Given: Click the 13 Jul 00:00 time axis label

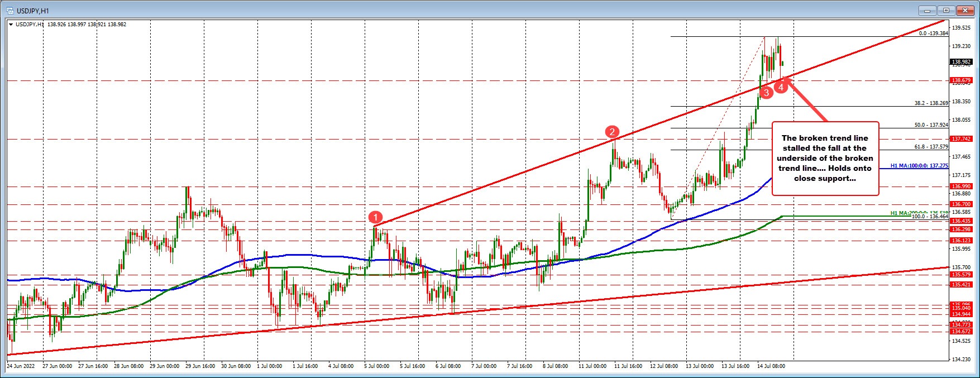Looking at the screenshot, I should coord(700,366).
